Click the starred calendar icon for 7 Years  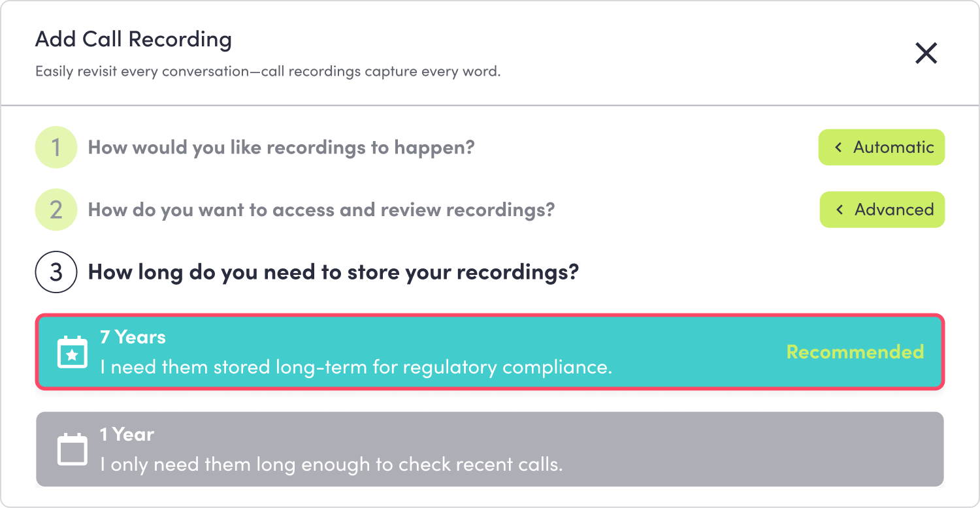(x=73, y=352)
